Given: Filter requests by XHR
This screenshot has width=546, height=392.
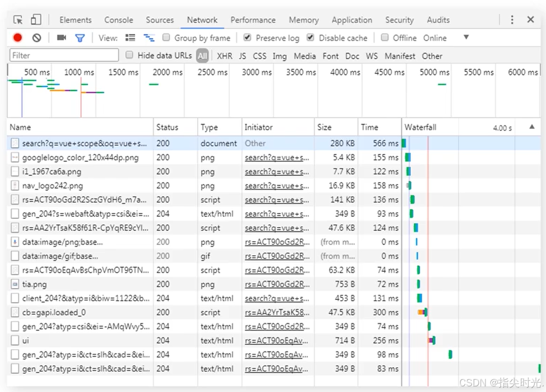Looking at the screenshot, I should click(x=225, y=56).
